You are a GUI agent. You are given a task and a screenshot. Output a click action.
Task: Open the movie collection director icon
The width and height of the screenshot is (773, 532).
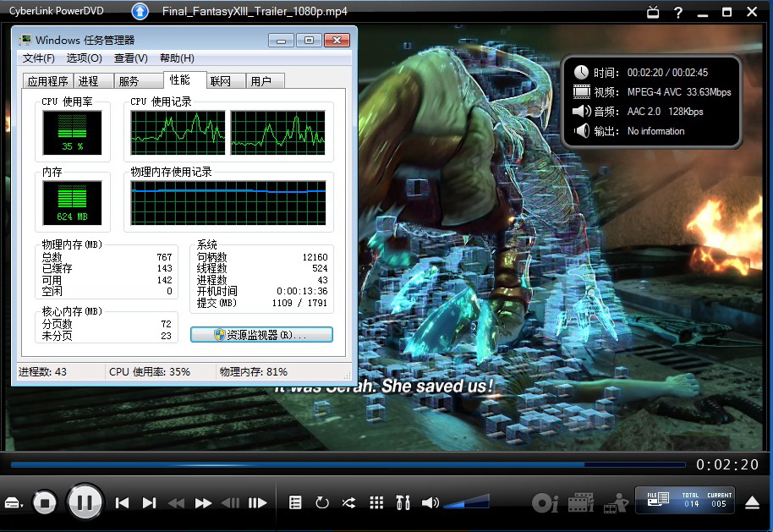(616, 503)
